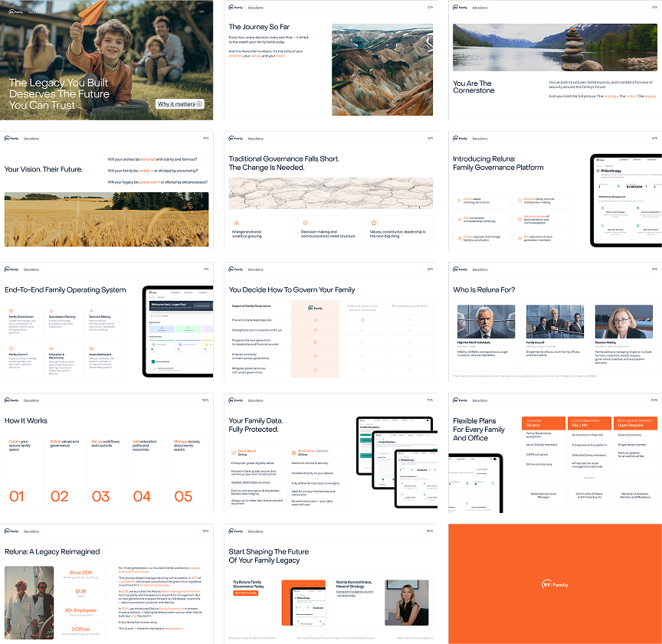Click the On-Premise Offline globe icon

point(294,453)
